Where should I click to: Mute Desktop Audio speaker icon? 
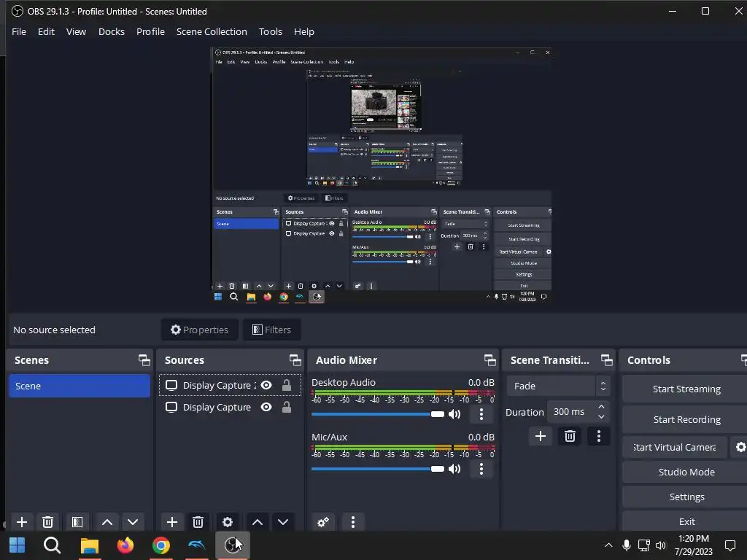point(454,414)
